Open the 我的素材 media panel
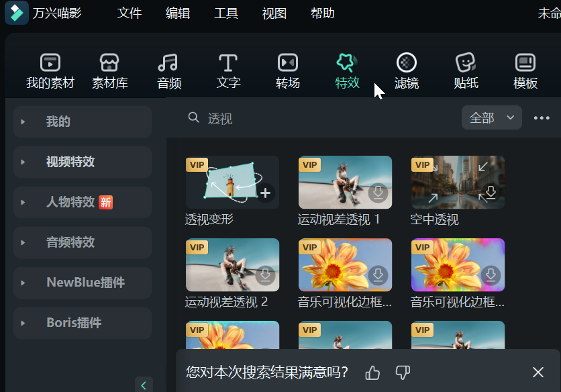Screen dimensions: 561x392 [x=50, y=71]
